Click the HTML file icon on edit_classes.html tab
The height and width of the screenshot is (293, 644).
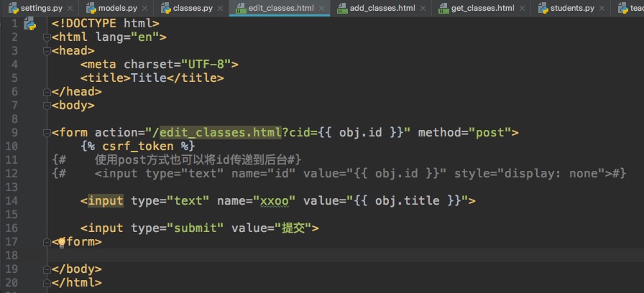pos(239,8)
